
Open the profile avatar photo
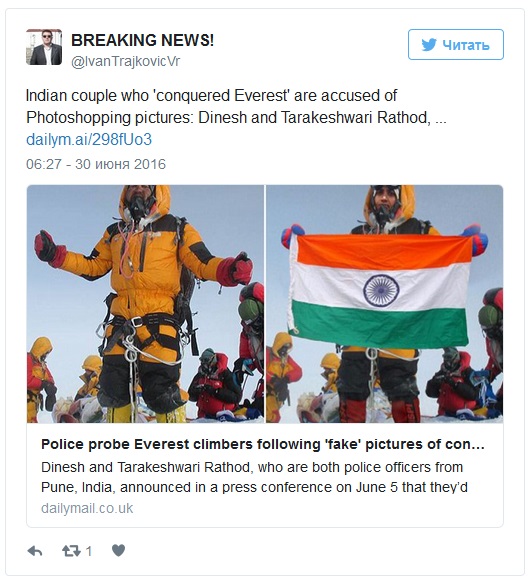pos(44,47)
